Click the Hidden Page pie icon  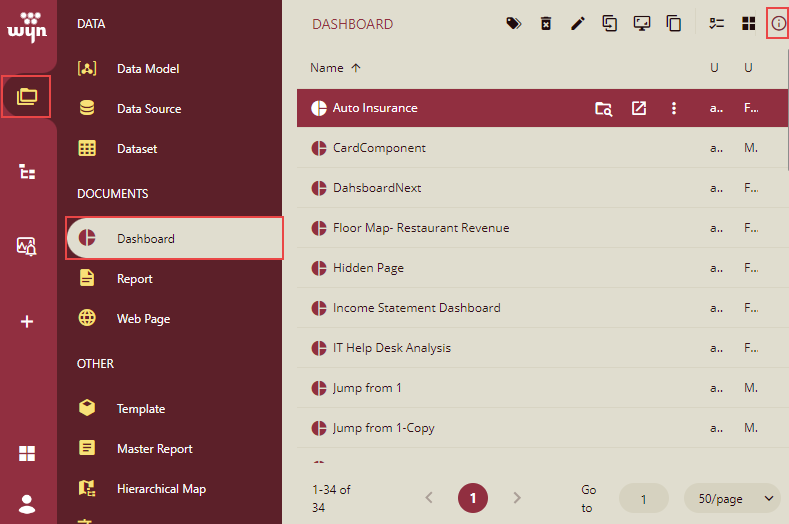click(x=319, y=268)
